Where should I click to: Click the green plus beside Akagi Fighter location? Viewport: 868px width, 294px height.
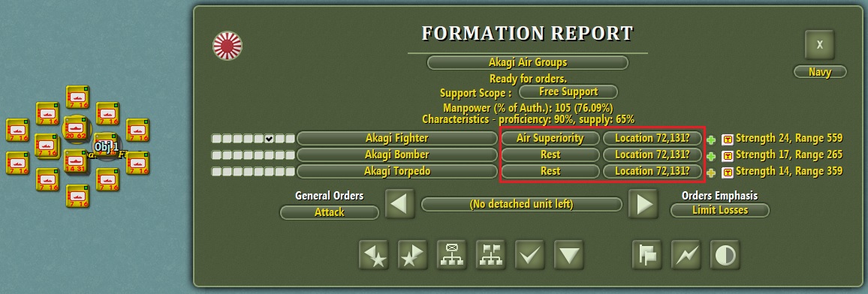711,139
